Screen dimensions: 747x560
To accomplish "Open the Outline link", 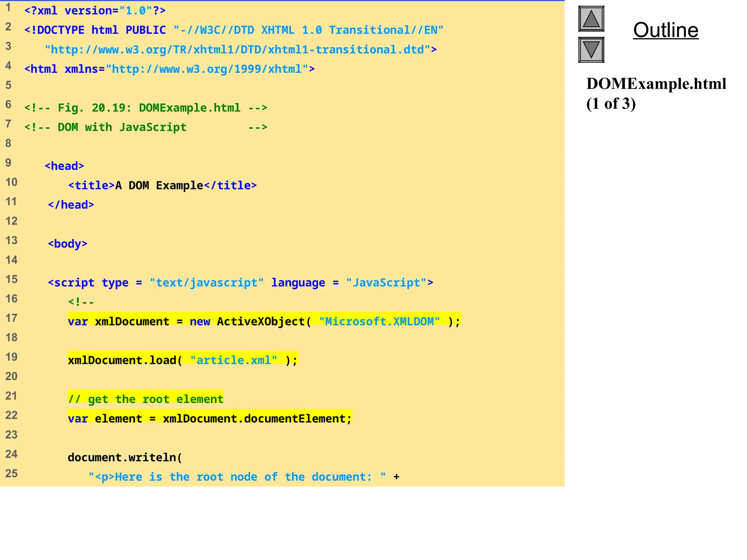I will (x=666, y=30).
